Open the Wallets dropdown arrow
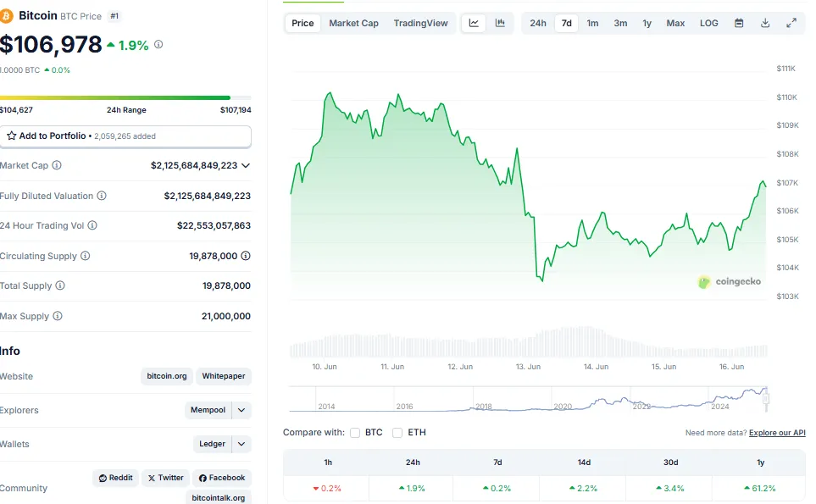Viewport: 816px width, 504px height. 241,444
